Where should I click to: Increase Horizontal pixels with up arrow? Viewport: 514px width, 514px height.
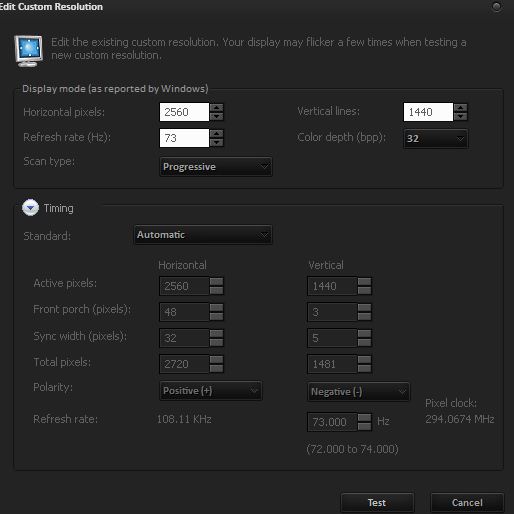pyautogui.click(x=217, y=107)
